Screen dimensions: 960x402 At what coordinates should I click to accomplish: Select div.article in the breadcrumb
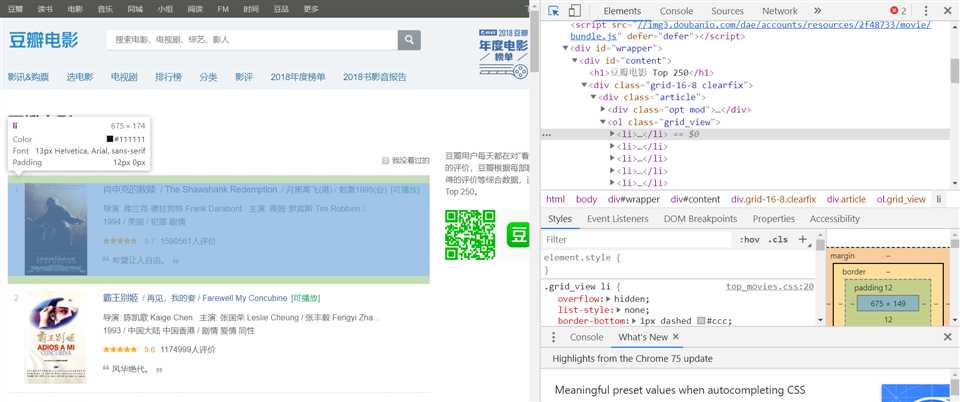coord(846,199)
